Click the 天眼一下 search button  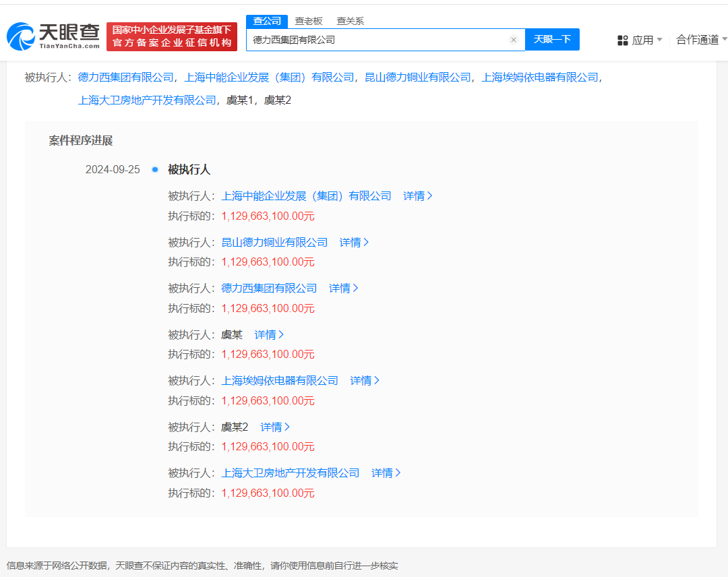click(552, 39)
